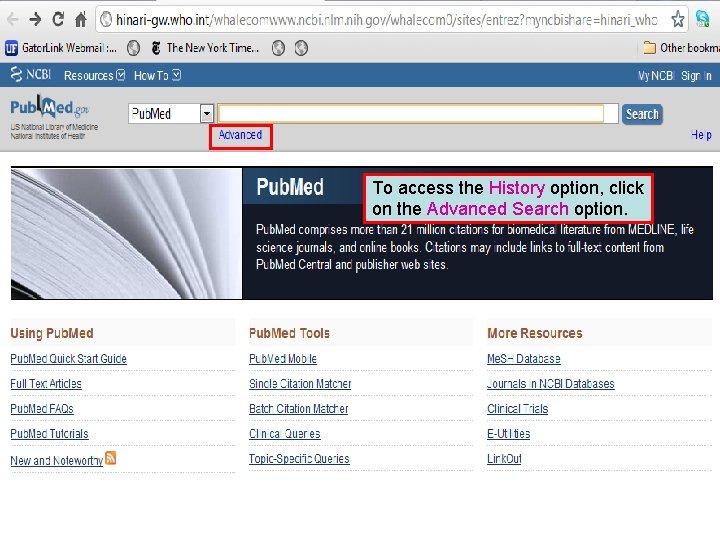Click RSS feed icon near New and Noteworthy
The width and height of the screenshot is (720, 540).
[111, 458]
